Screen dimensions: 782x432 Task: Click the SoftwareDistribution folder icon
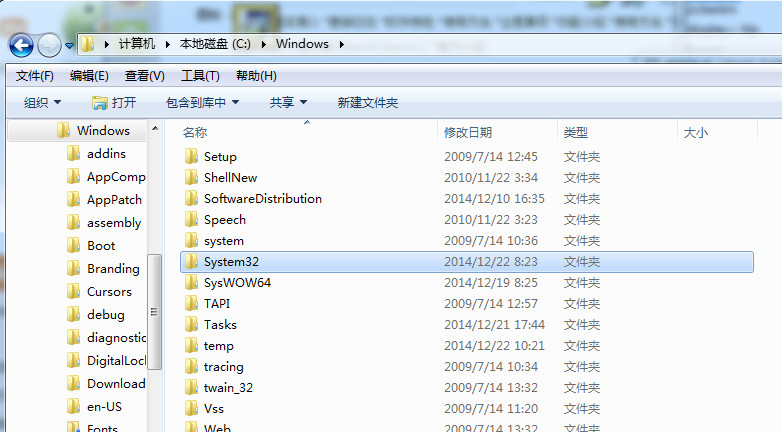192,199
